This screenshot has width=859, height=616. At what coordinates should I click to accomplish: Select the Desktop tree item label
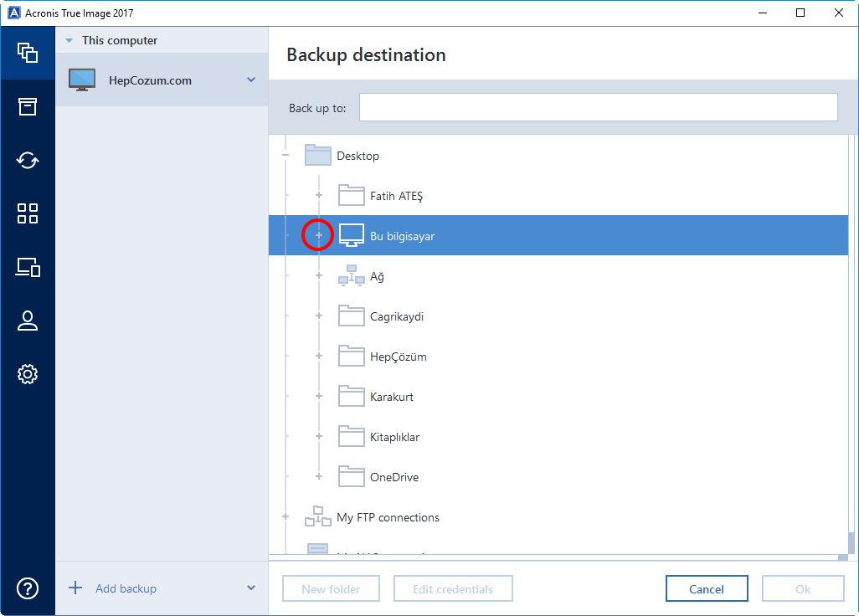357,156
